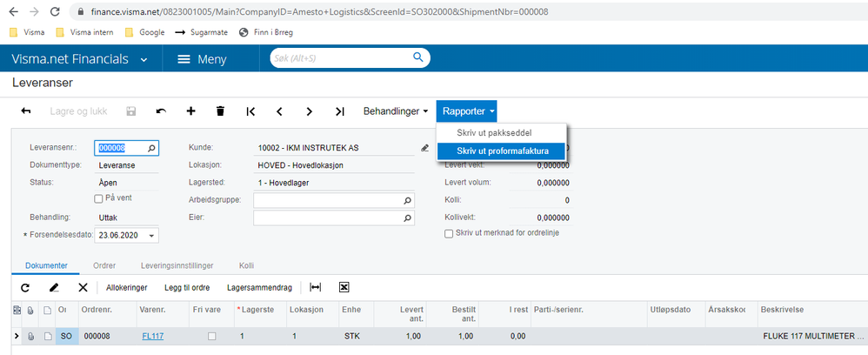Open the Forsendelsesdato date dropdown
This screenshot has height=355, width=868.
coord(151,236)
